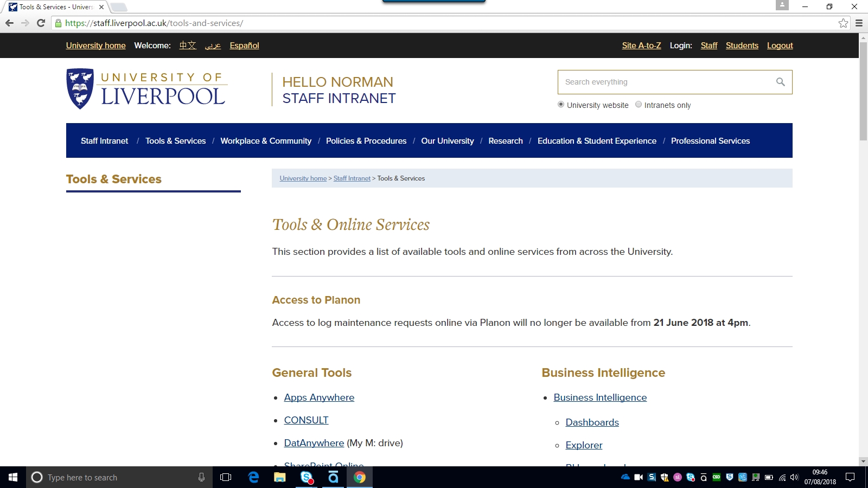The height and width of the screenshot is (488, 868).
Task: Switch language to Arabic
Action: (213, 46)
